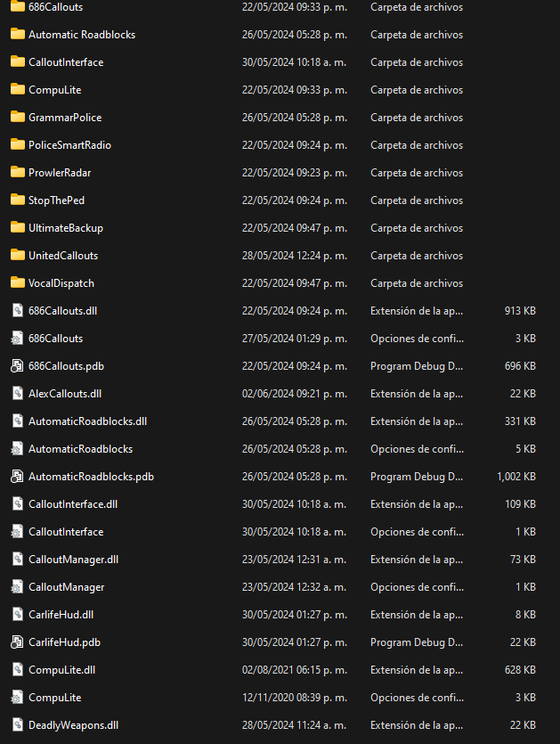Select the ProwlerRadar folder icon
This screenshot has height=744, width=560.
pyautogui.click(x=18, y=172)
